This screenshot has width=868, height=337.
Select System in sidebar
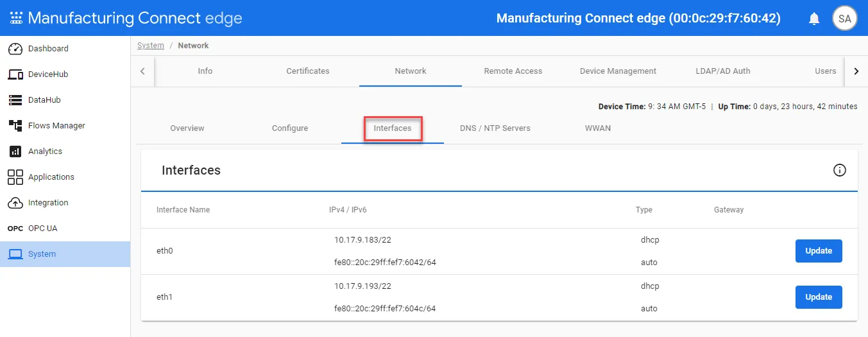(65, 254)
